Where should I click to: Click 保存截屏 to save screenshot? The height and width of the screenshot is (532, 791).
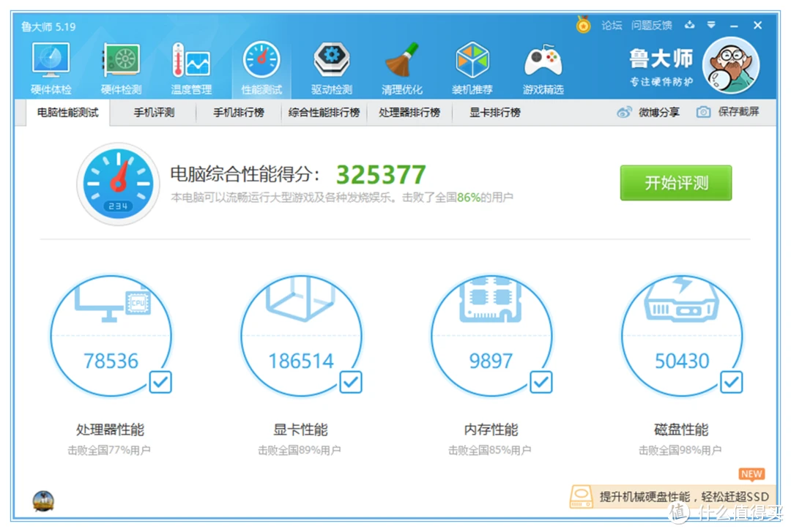coord(738,111)
